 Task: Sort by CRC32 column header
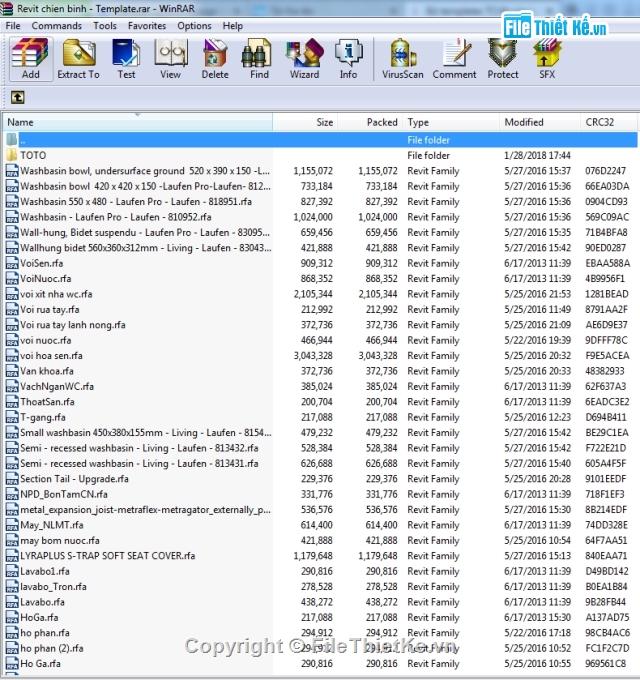click(609, 122)
